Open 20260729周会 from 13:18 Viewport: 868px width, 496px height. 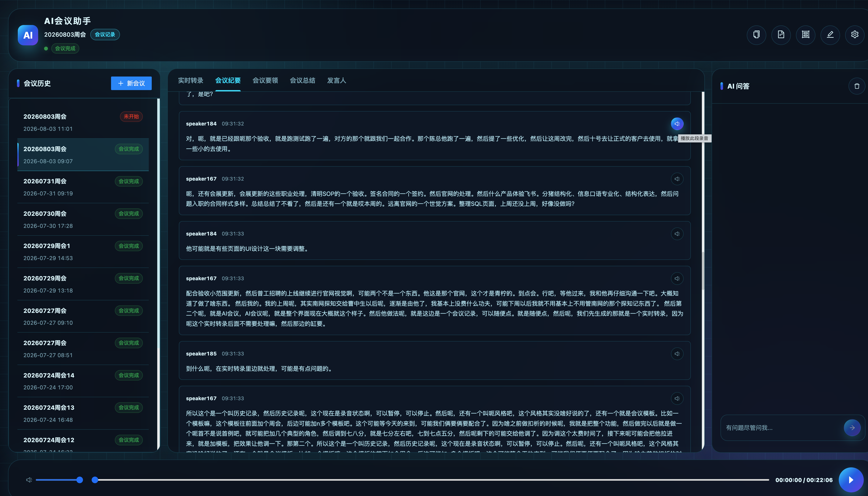point(83,284)
